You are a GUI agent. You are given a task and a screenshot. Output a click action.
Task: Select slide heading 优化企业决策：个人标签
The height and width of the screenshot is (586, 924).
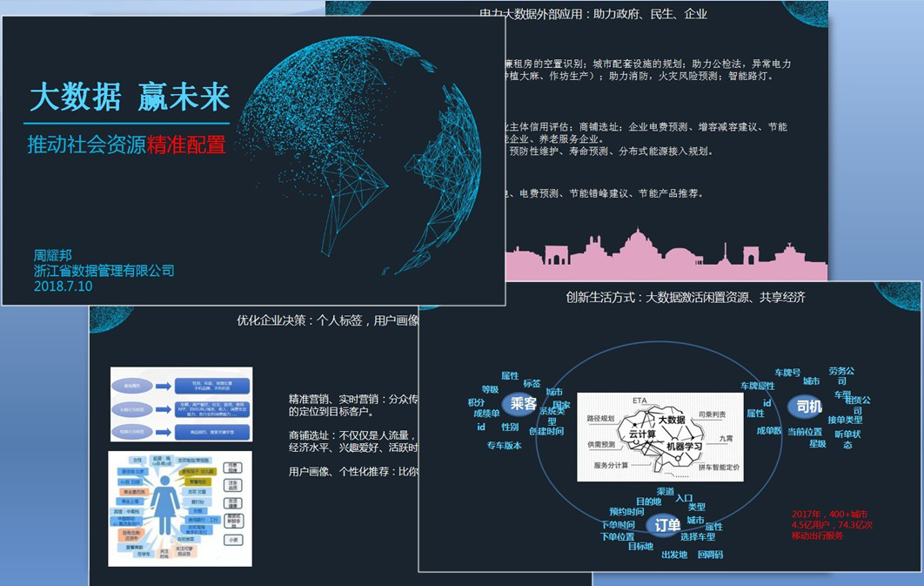(x=328, y=320)
